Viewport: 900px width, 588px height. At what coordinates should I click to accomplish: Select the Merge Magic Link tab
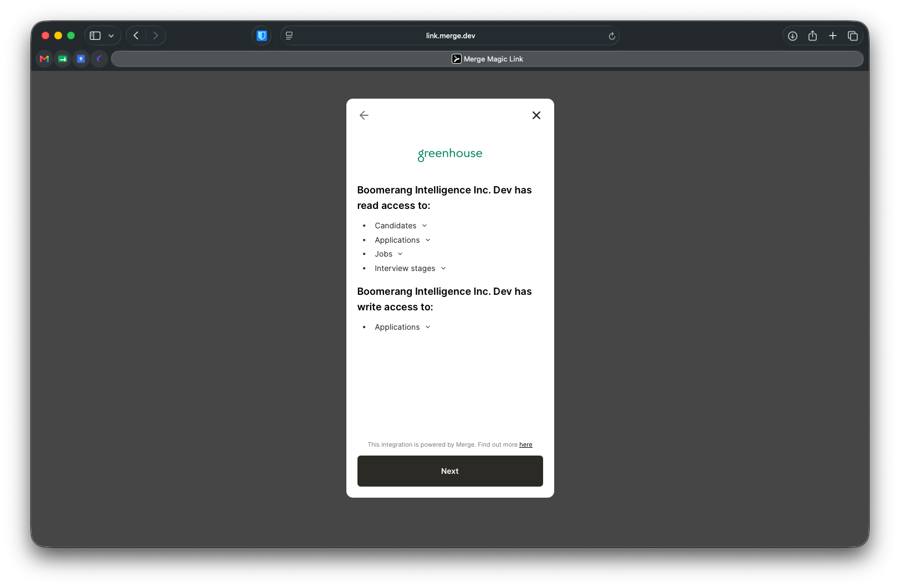[487, 59]
